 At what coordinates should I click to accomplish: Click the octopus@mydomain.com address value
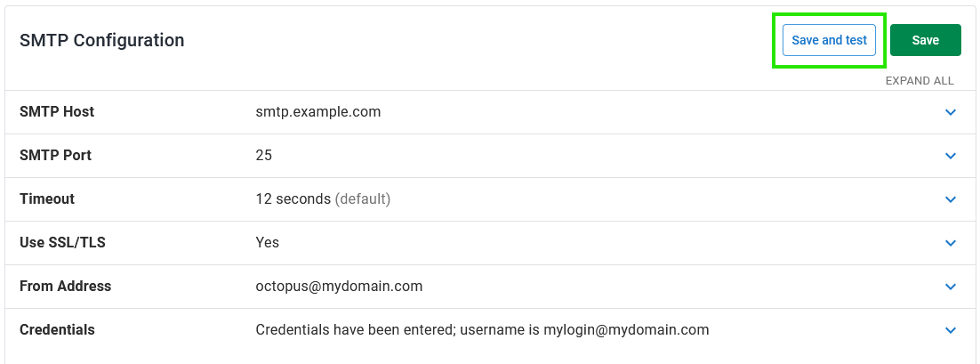pyautogui.click(x=339, y=287)
